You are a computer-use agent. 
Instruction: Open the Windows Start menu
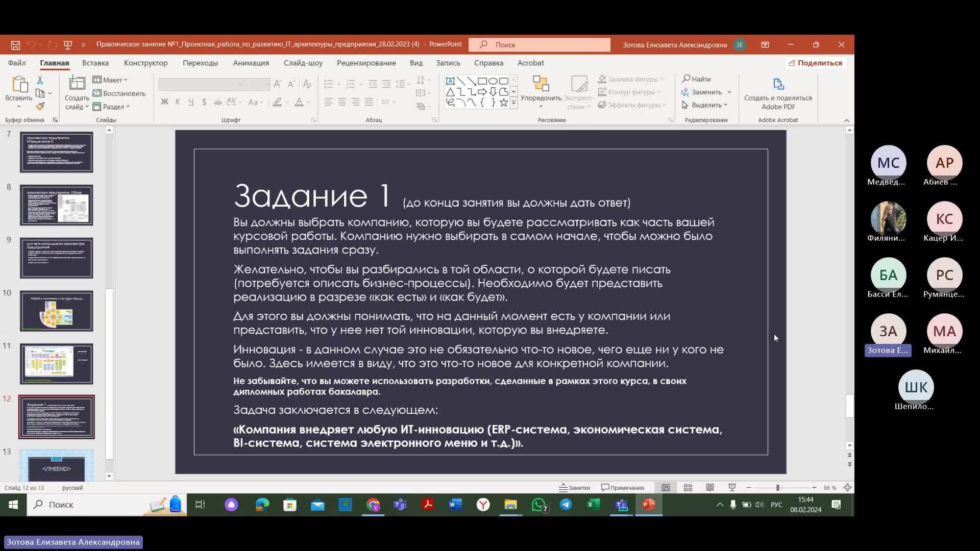point(13,505)
